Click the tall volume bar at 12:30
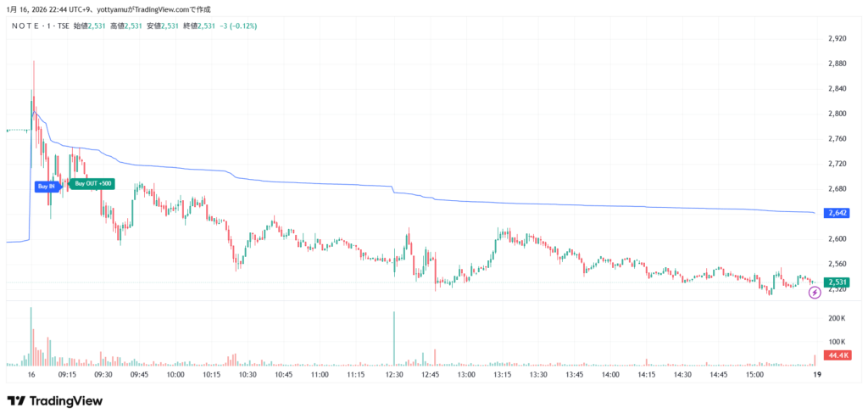Screen dimensions: 868x419 pos(394,339)
